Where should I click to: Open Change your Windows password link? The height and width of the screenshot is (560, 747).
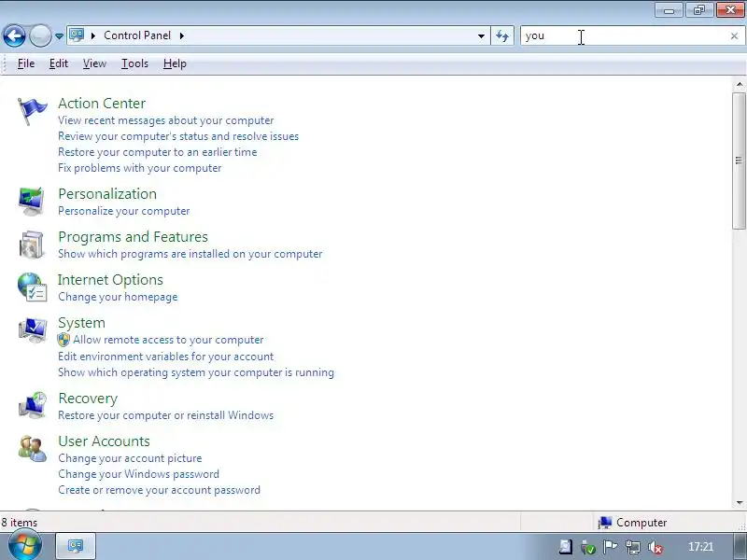pos(138,474)
